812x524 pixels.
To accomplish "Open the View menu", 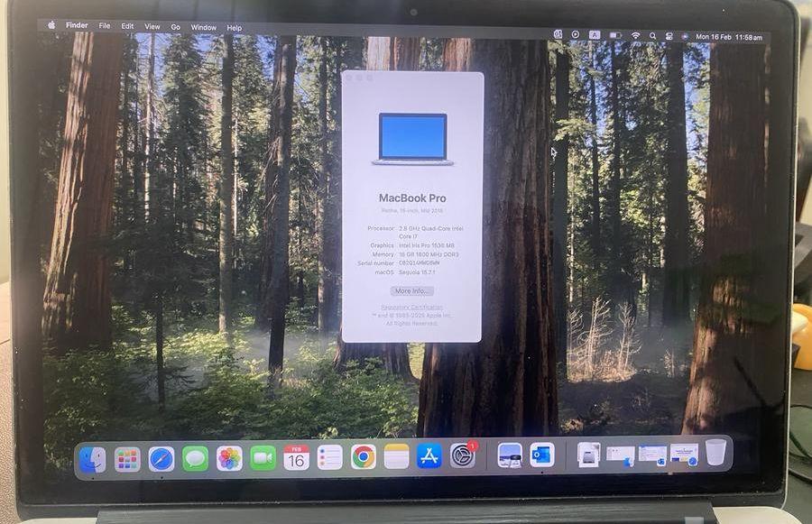I will click(152, 26).
